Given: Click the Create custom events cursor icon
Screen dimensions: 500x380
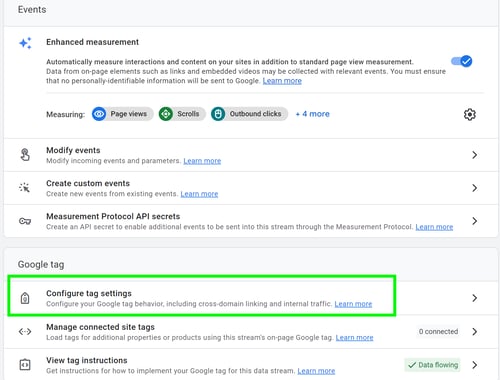Looking at the screenshot, I should [x=25, y=188].
